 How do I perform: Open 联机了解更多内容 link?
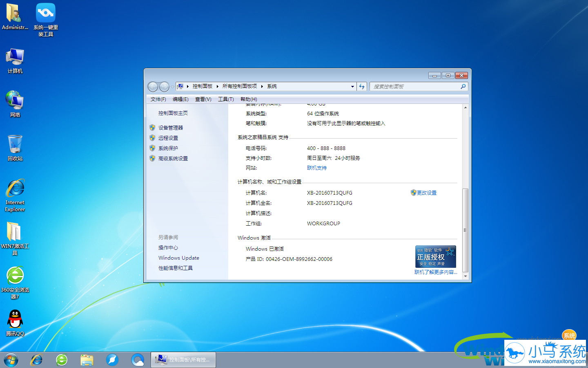coord(436,272)
